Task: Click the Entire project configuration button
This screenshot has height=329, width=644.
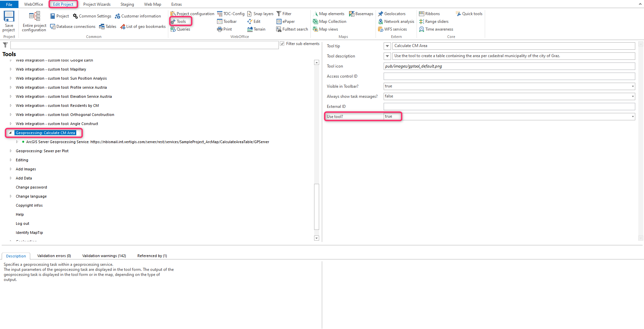Action: [x=34, y=21]
